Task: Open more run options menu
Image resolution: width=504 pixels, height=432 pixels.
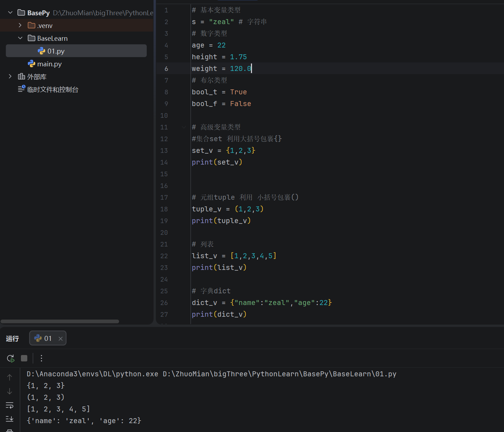Action: 41,358
